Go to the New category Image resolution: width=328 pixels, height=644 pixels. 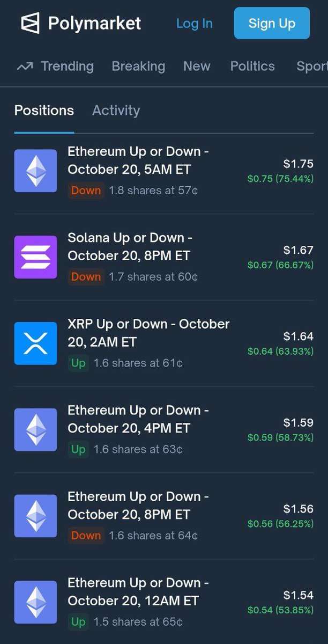point(197,67)
